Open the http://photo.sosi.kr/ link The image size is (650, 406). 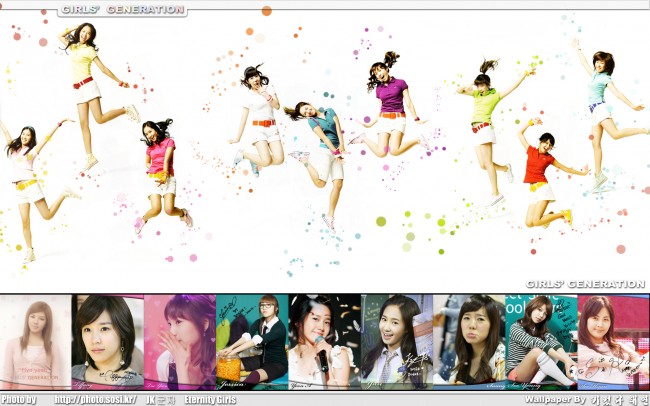[94, 400]
